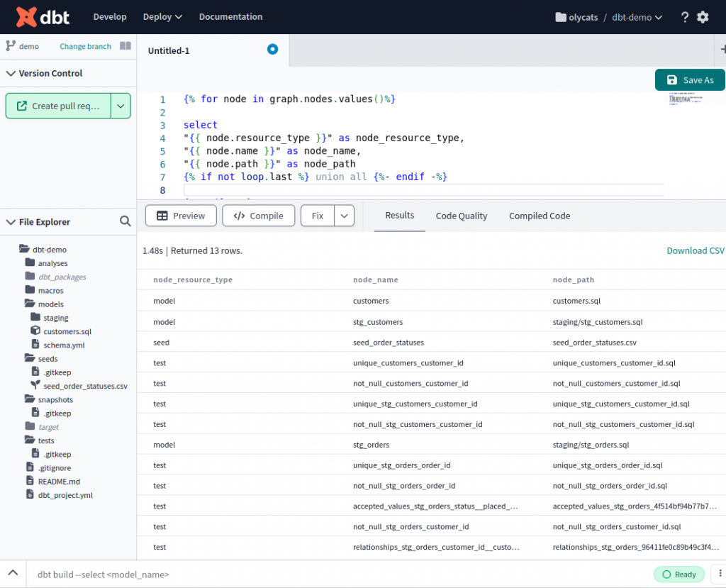Click the dbt build command input field
Screen dimensions: 726x588
(x=338, y=575)
